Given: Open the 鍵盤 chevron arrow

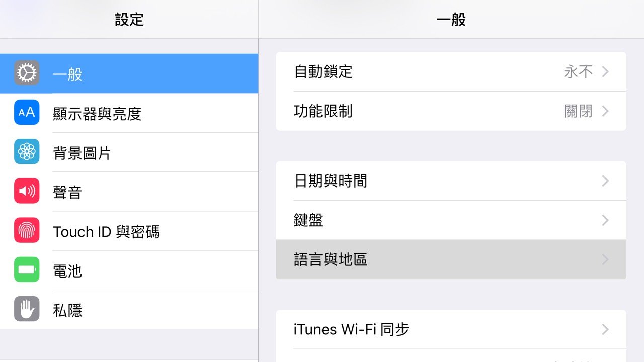Looking at the screenshot, I should coord(605,220).
